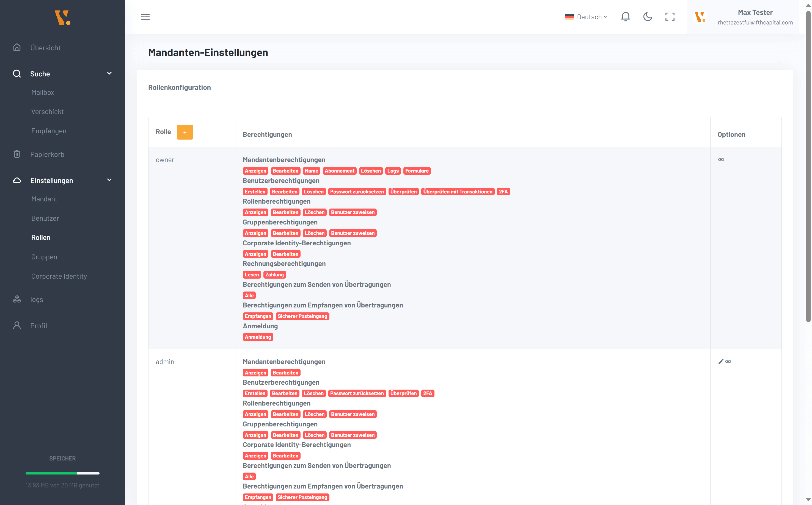
Task: Click the Speicher storage usage bar
Action: click(62, 473)
